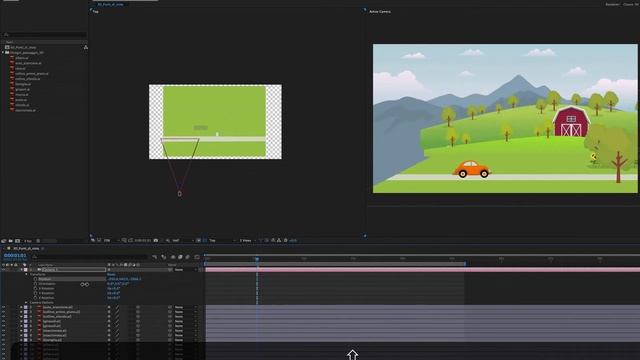Open the viewer resolution Half dropdown
This screenshot has width=640, height=360.
[182, 240]
